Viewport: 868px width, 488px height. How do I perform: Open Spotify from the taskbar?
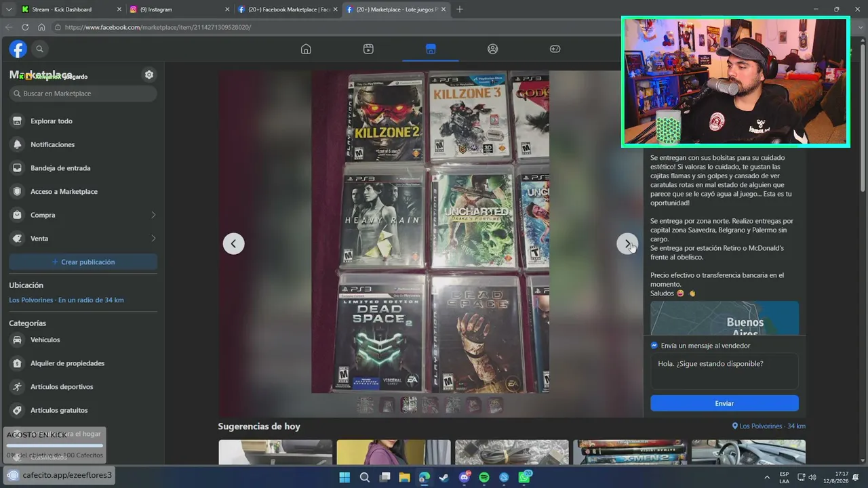tap(484, 477)
